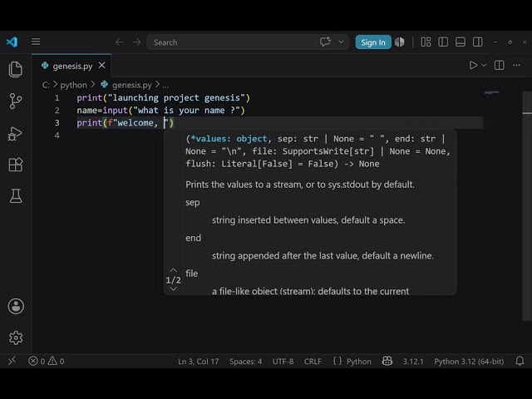Open the hamburger application menu
Image resolution: width=532 pixels, height=399 pixels.
point(36,42)
